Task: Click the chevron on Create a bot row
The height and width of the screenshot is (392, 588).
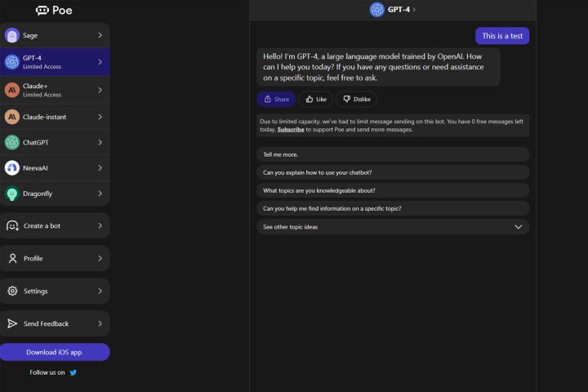Action: coord(100,226)
